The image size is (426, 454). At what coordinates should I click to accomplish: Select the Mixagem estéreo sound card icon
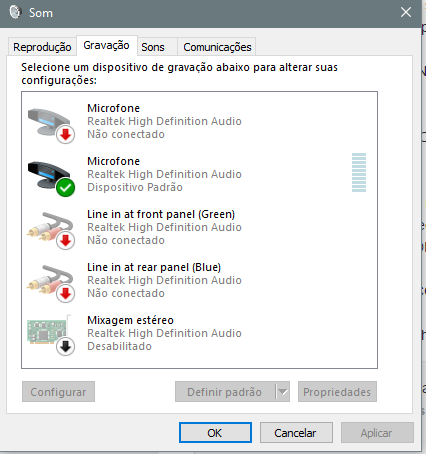(51, 336)
